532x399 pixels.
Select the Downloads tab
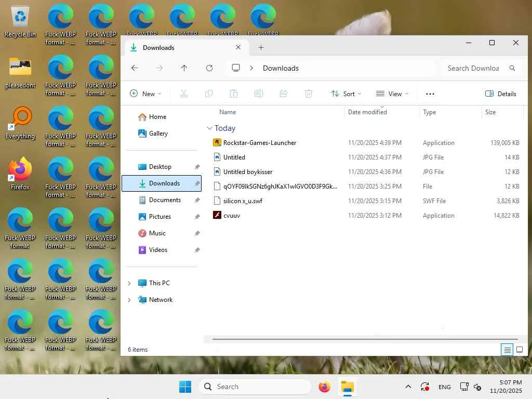(x=186, y=47)
